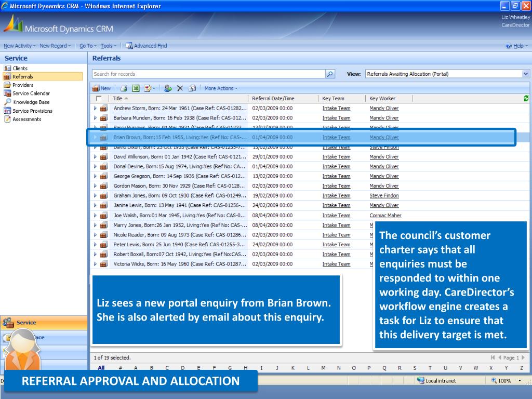Click the Clients icon in the Service pane
The image size is (532, 399).
point(7,68)
